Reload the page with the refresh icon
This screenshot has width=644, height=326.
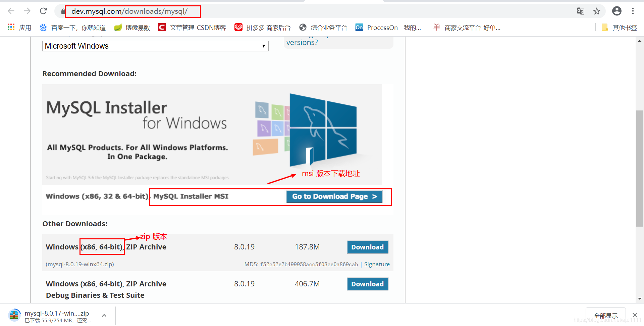point(43,11)
